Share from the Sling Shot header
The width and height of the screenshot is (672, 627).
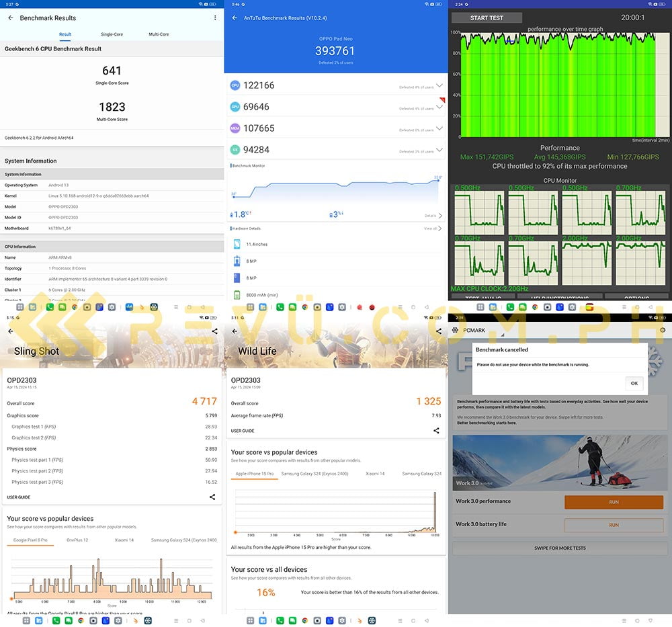pos(215,331)
